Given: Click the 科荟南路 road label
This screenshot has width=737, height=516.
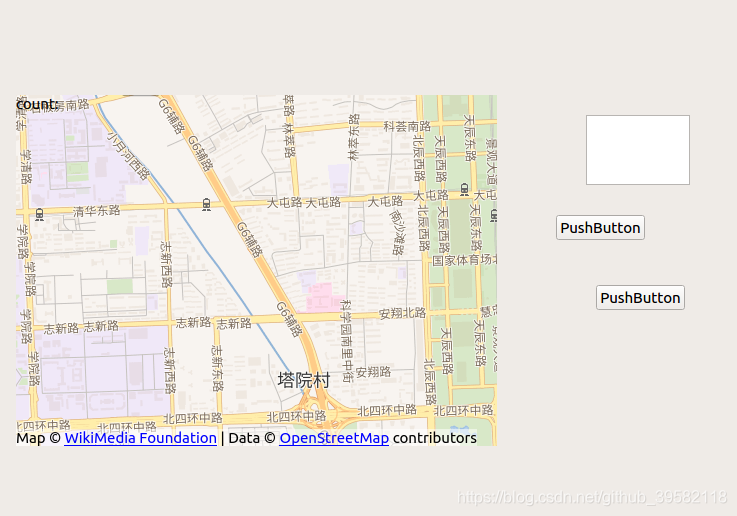Looking at the screenshot, I should click(407, 126).
